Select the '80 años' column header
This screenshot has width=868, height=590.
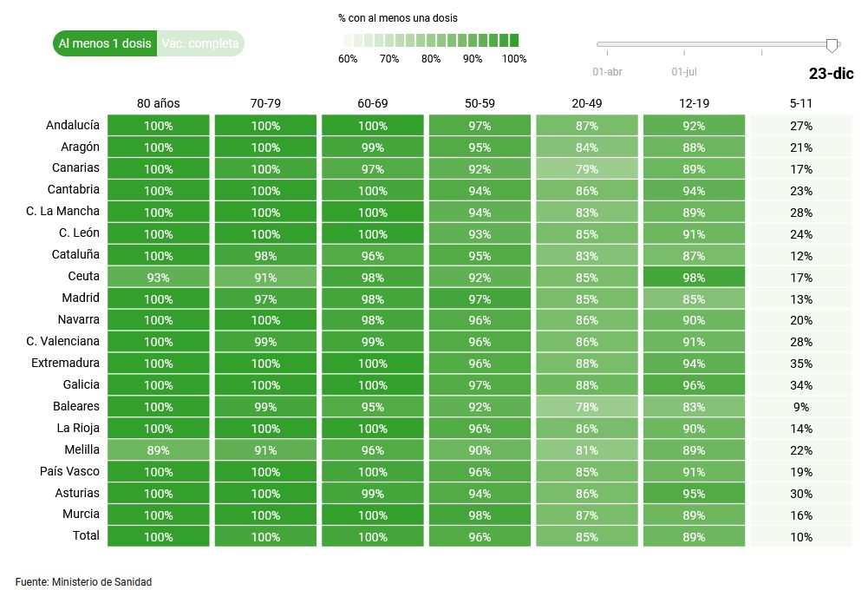(x=159, y=103)
